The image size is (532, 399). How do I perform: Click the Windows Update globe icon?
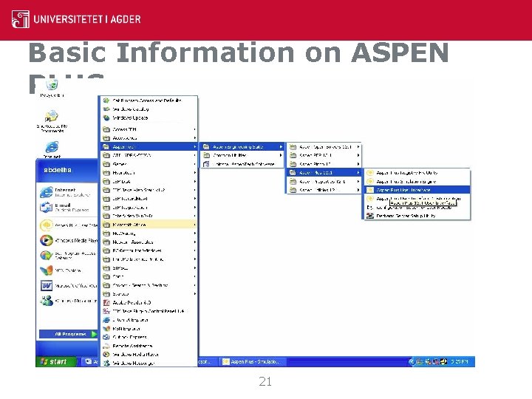pos(106,117)
